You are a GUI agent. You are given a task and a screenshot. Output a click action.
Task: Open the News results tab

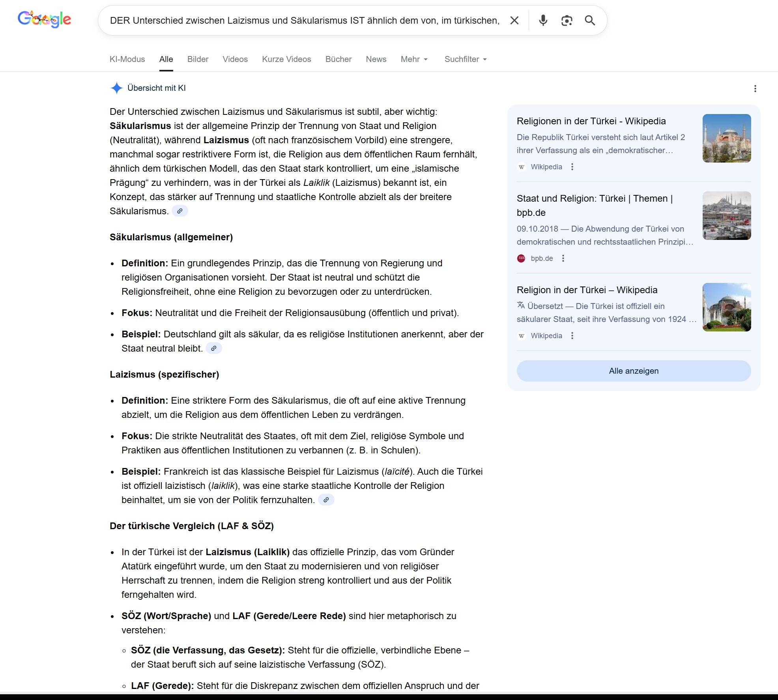(376, 59)
